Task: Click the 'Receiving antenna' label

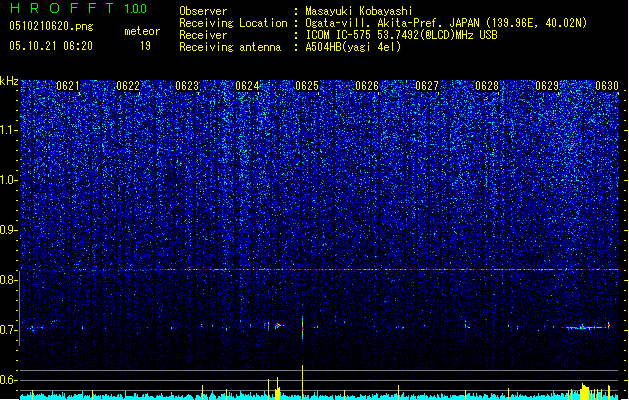Action: pyautogui.click(x=230, y=47)
